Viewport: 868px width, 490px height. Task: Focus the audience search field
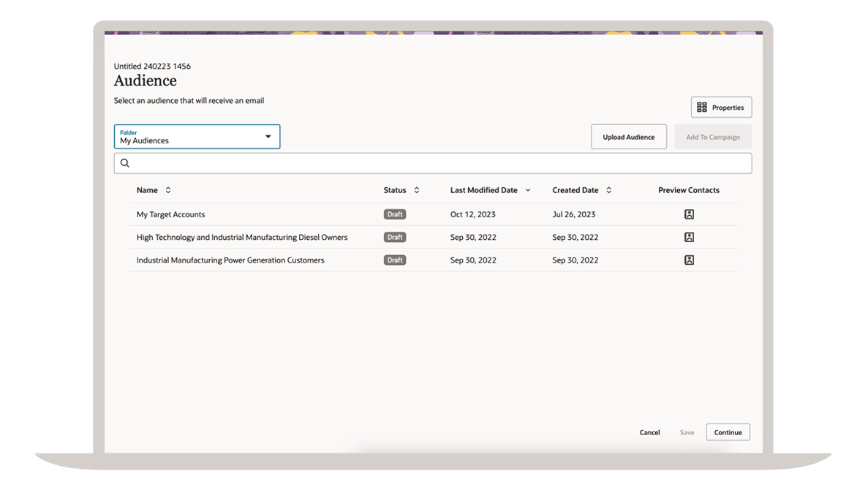pos(439,163)
